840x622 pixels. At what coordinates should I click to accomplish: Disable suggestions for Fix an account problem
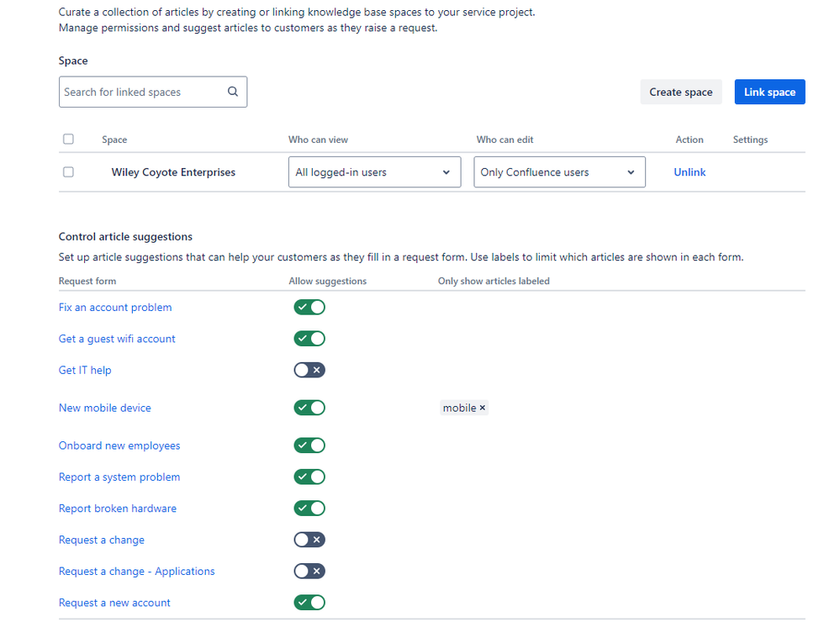(309, 308)
